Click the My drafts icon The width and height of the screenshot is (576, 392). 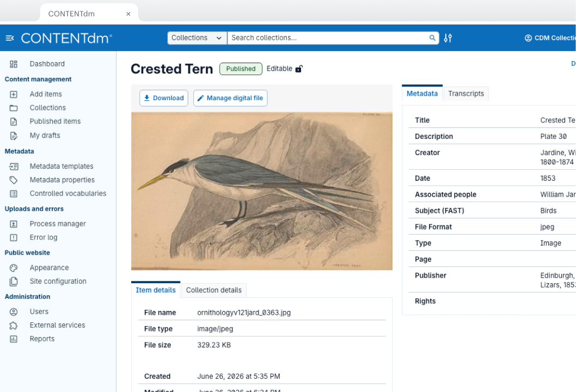14,136
